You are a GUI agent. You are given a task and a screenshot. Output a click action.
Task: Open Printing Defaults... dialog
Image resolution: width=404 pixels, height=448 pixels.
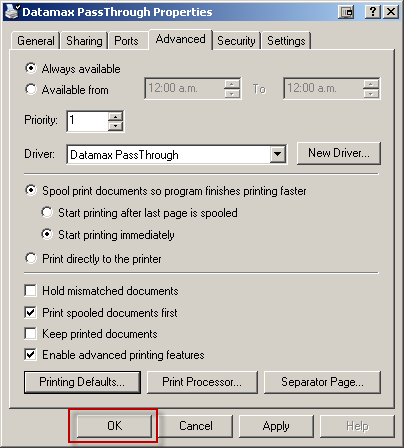point(82,382)
